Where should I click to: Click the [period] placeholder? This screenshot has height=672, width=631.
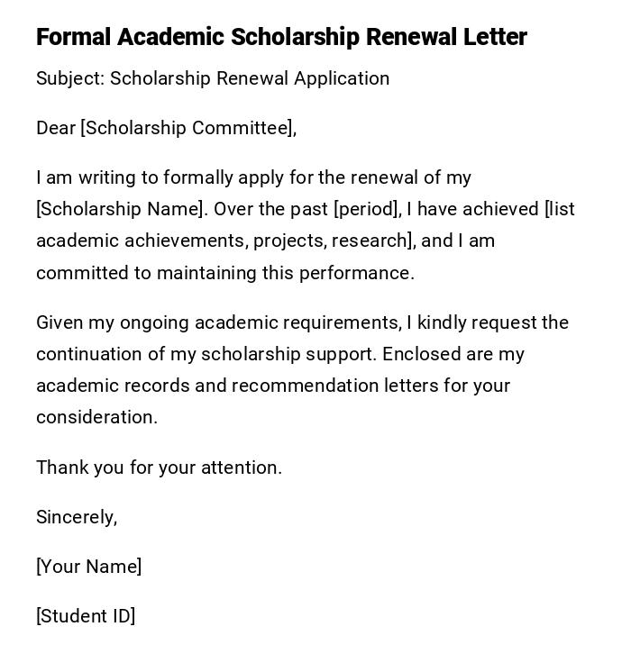tap(367, 209)
